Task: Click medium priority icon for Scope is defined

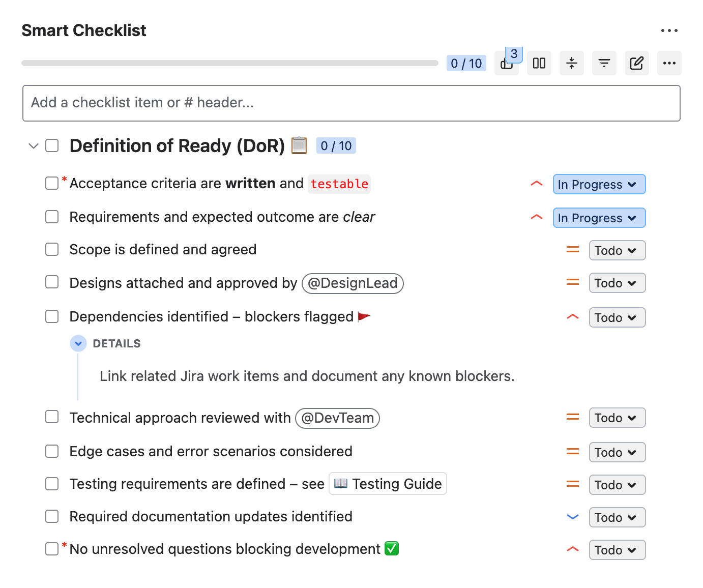Action: (x=573, y=250)
